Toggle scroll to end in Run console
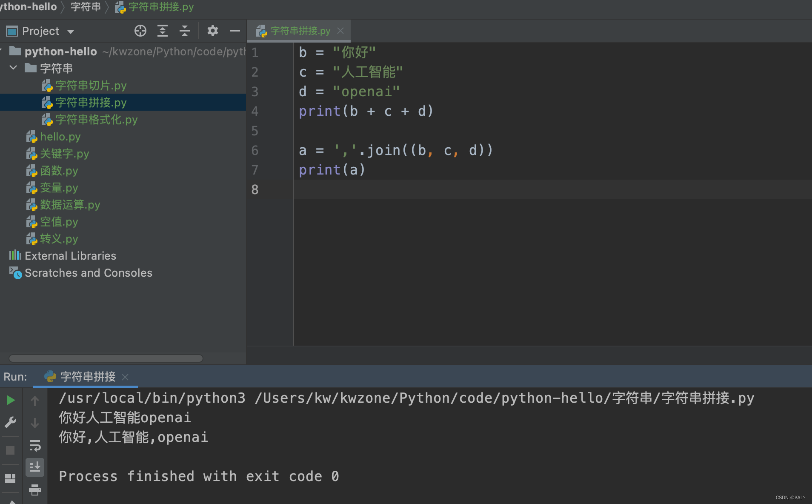 [35, 467]
